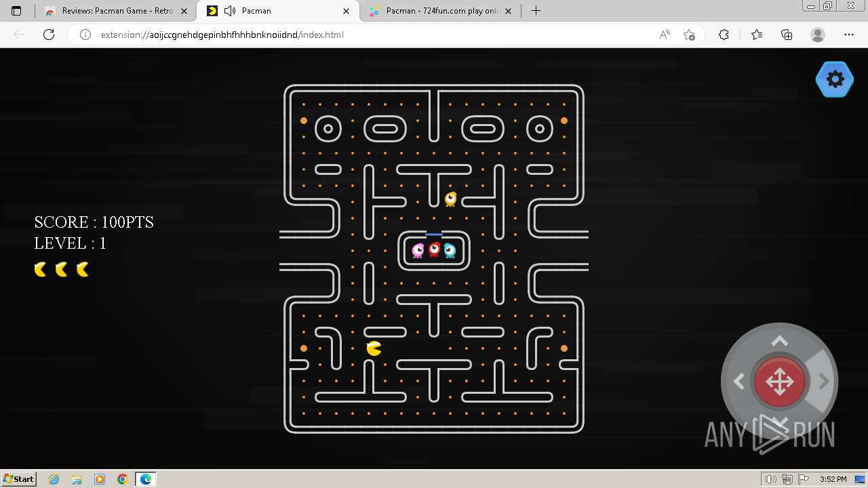Viewport: 868px width, 488px height.
Task: Open the Collections icon
Action: tap(787, 35)
